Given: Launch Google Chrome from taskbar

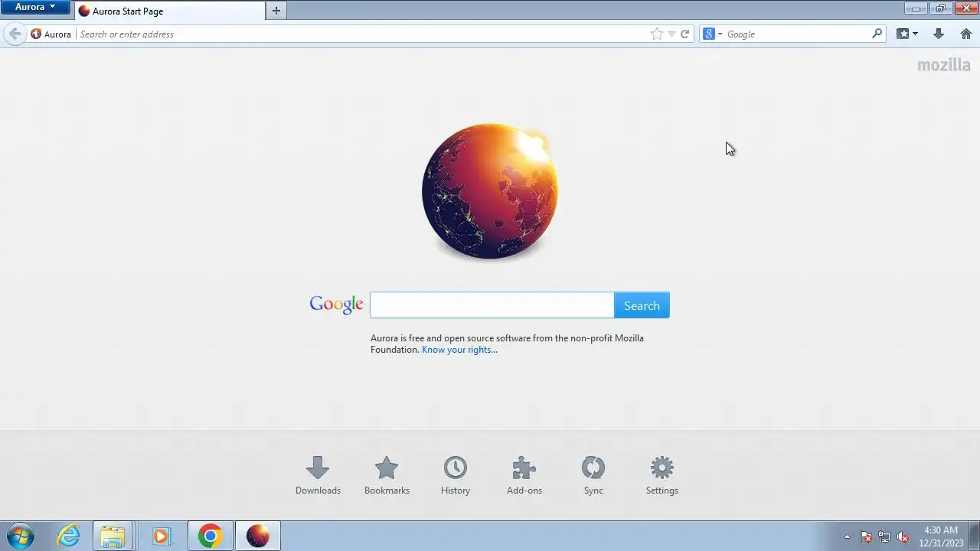Looking at the screenshot, I should pos(211,536).
